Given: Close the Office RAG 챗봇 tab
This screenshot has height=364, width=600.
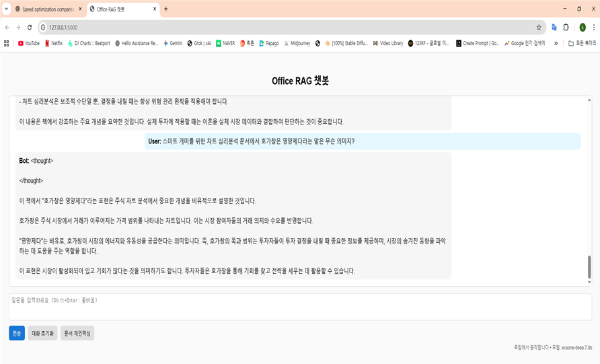Looking at the screenshot, I should point(155,9).
